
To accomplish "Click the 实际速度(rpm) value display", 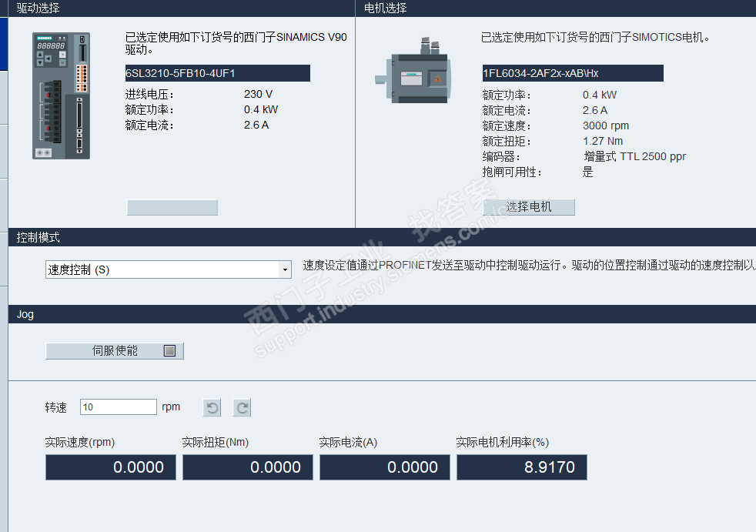I will pos(111,467).
